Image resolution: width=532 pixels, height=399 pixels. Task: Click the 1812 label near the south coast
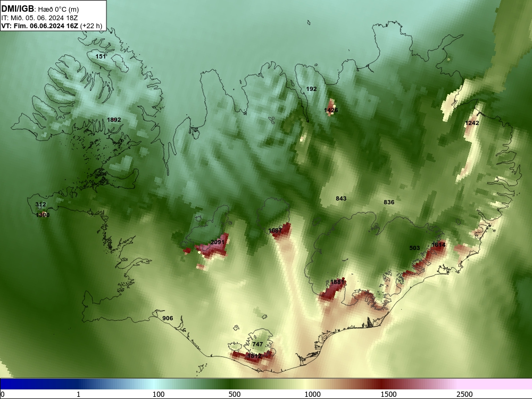(x=254, y=356)
